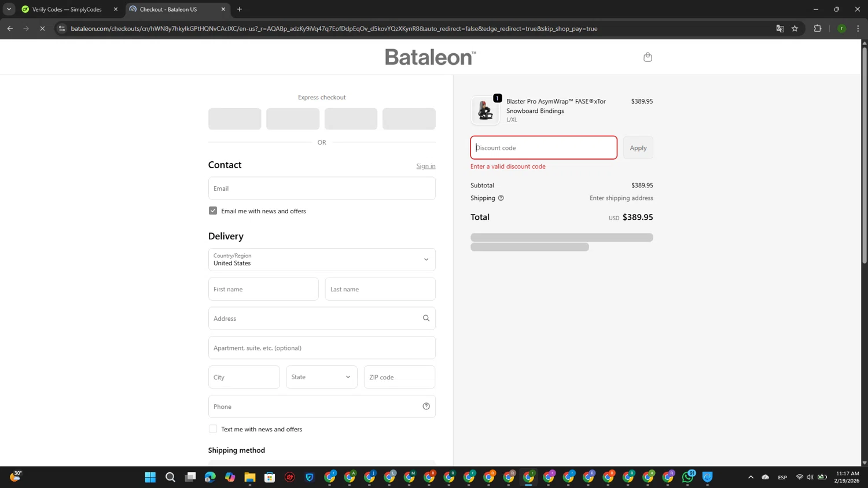The width and height of the screenshot is (868, 488).
Task: Close the Checkout - Bataleon US tab
Action: (x=223, y=9)
